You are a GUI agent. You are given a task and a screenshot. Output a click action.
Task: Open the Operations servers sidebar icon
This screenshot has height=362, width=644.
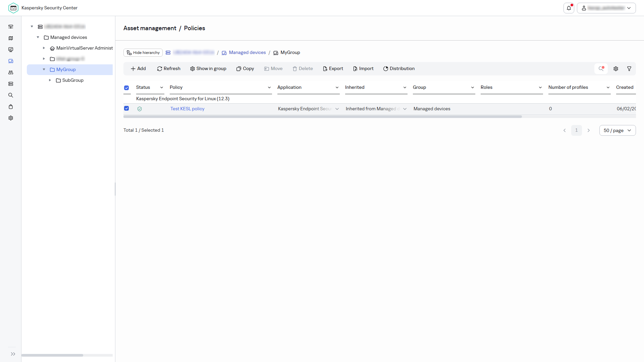pyautogui.click(x=11, y=84)
